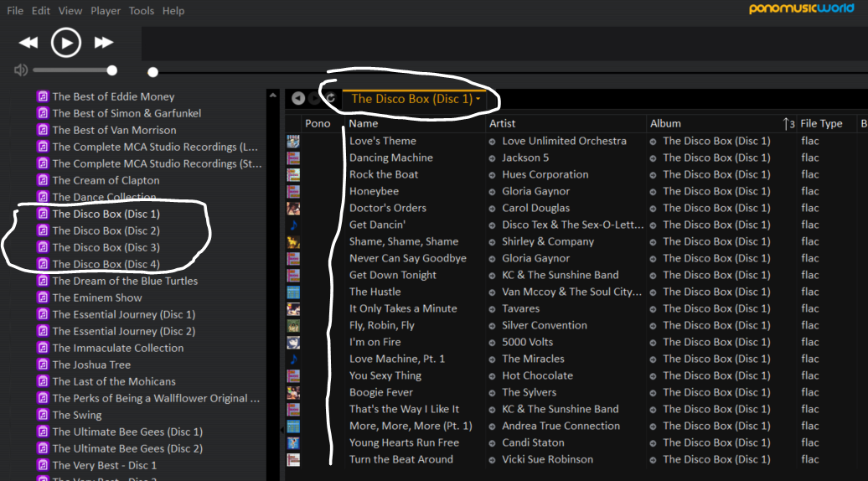The image size is (868, 481).
Task: Click playlist icon for The Best of Van Morrison
Action: click(43, 130)
